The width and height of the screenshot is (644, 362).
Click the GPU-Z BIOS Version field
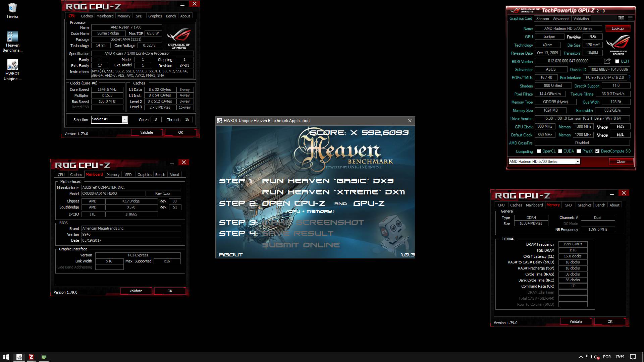pyautogui.click(x=568, y=61)
